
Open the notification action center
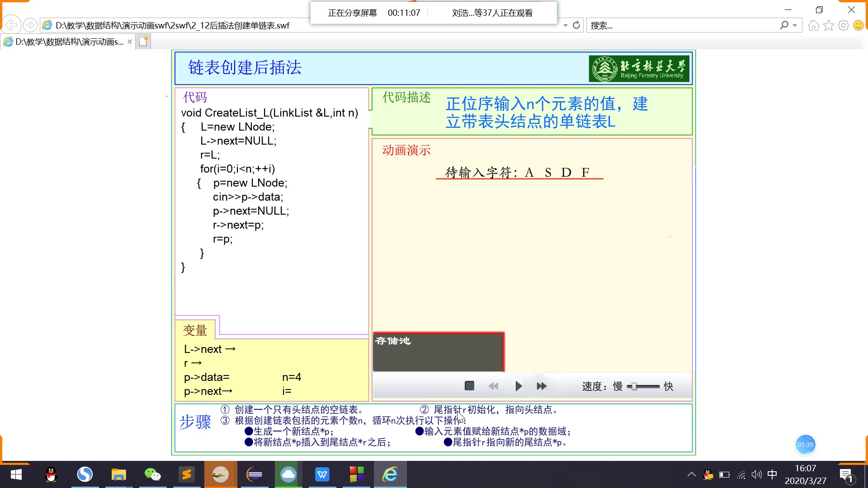point(846,474)
